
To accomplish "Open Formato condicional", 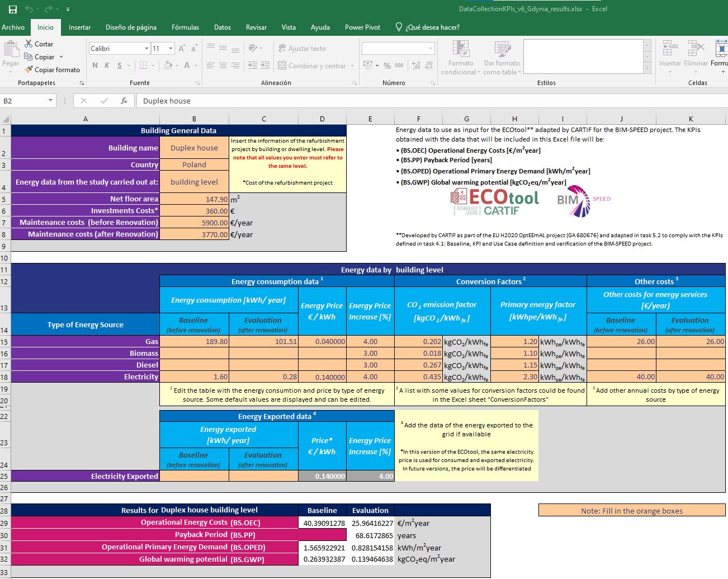I will pyautogui.click(x=461, y=58).
